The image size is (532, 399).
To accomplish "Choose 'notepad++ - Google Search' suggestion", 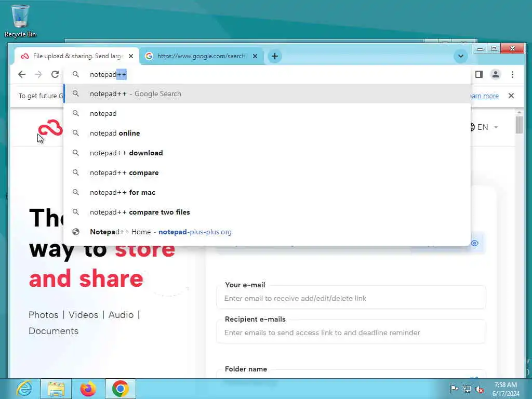I will [x=268, y=94].
